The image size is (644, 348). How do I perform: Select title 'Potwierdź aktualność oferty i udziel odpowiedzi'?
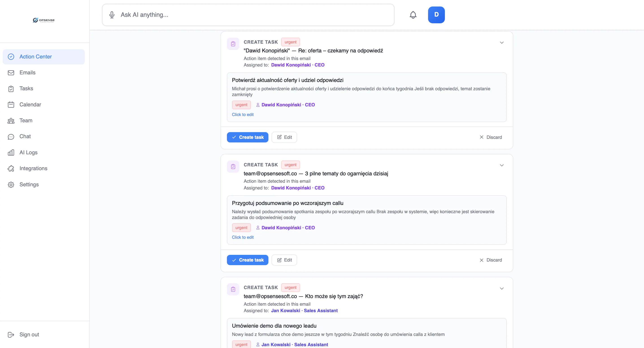(x=287, y=80)
